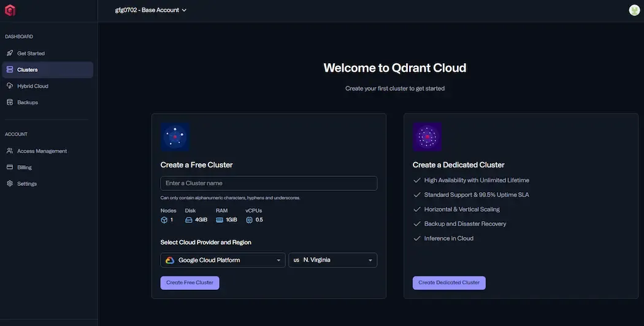
Task: Click the 0.5 vCPUs value
Action: [x=259, y=220]
